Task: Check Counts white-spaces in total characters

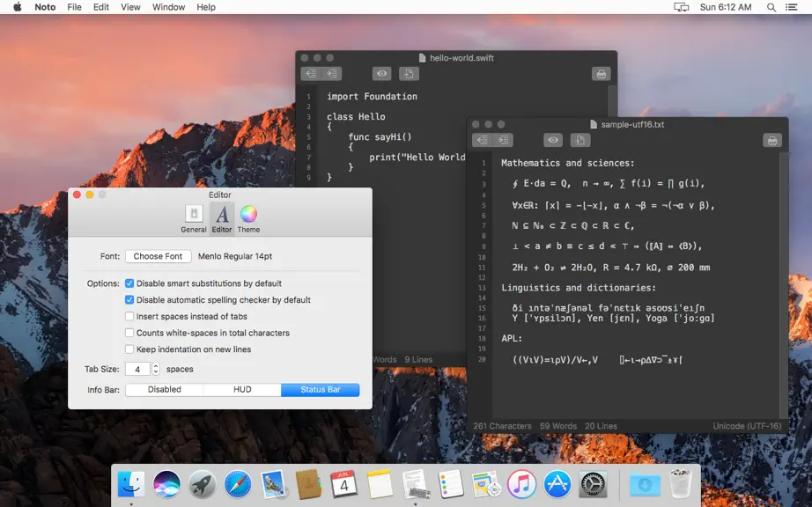Action: tap(129, 333)
